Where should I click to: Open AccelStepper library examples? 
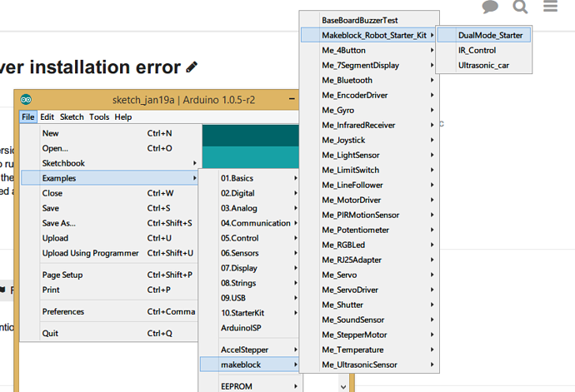tap(249, 350)
